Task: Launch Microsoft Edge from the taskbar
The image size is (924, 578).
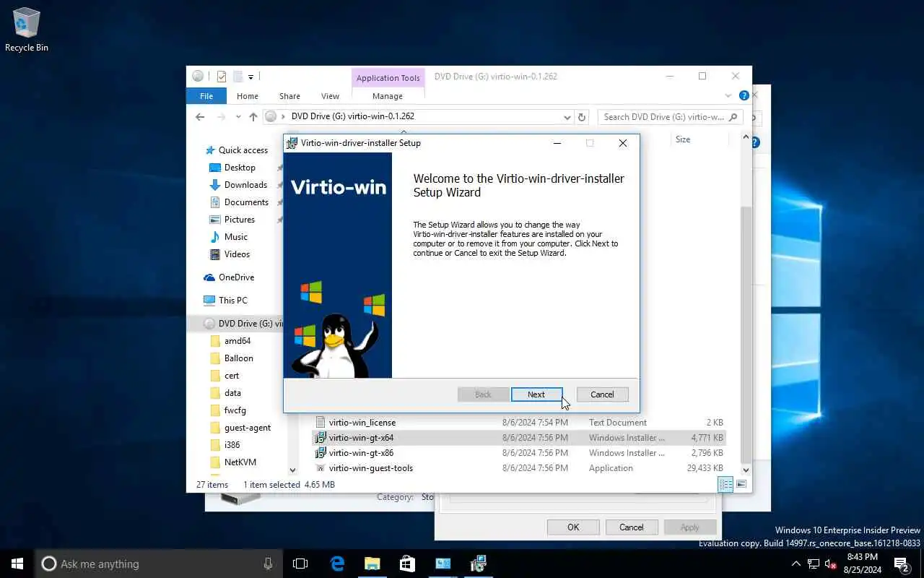Action: pyautogui.click(x=337, y=564)
